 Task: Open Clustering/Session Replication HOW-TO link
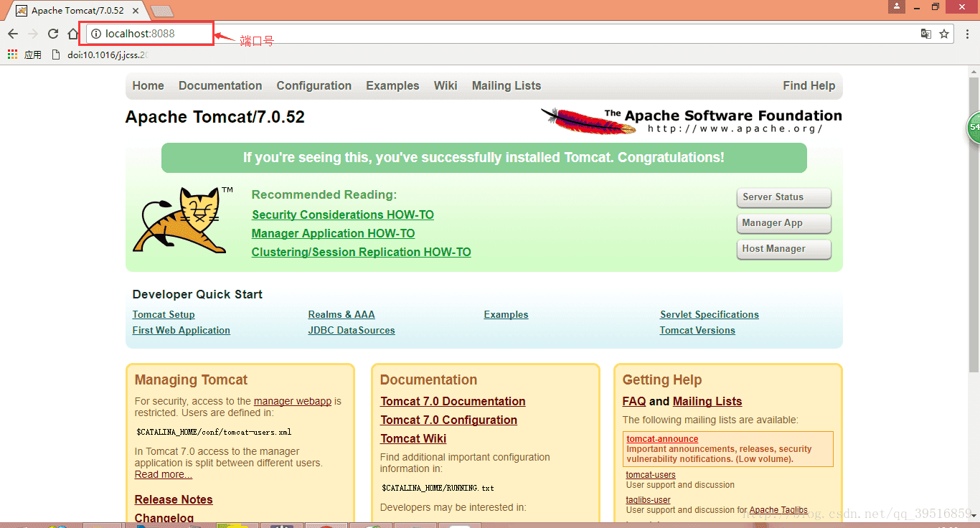(361, 252)
